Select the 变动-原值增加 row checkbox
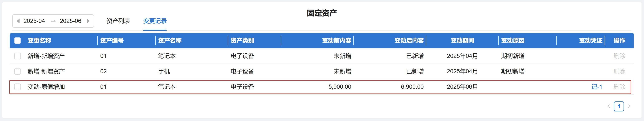This screenshot has width=644, height=121. 18,87
